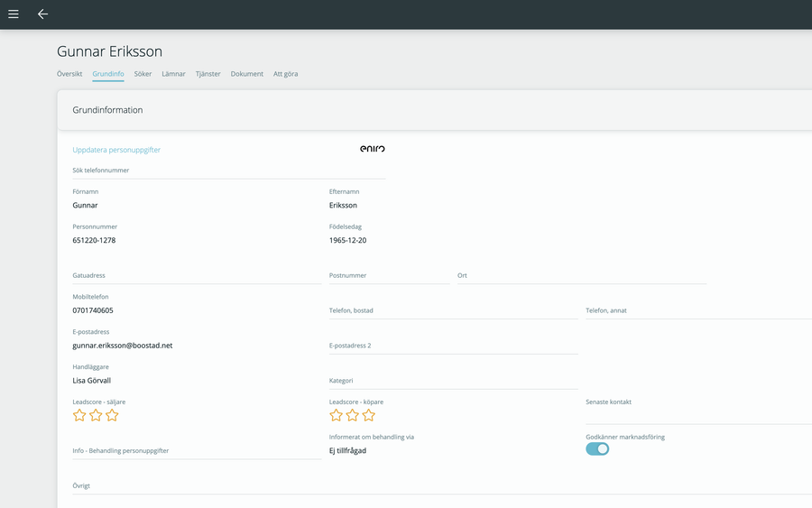Click the Grundinformation panel header
Viewport: 812px width, 508px height.
pyautogui.click(x=435, y=110)
